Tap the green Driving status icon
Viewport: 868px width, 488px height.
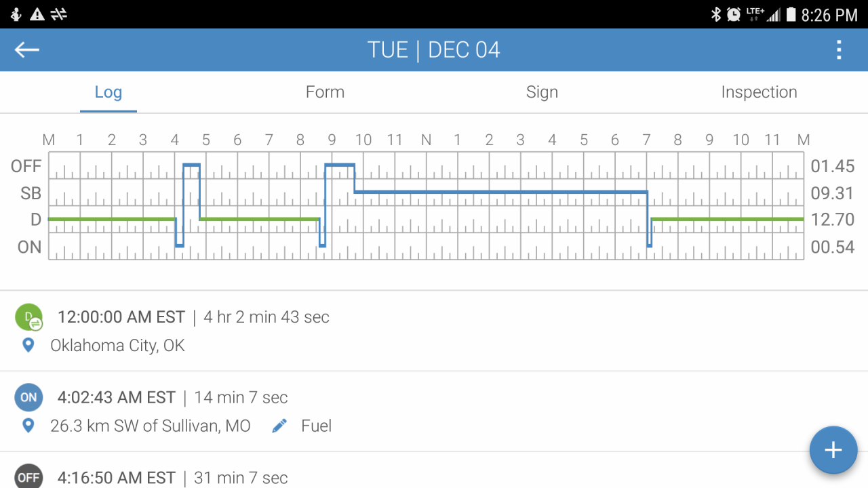click(28, 317)
